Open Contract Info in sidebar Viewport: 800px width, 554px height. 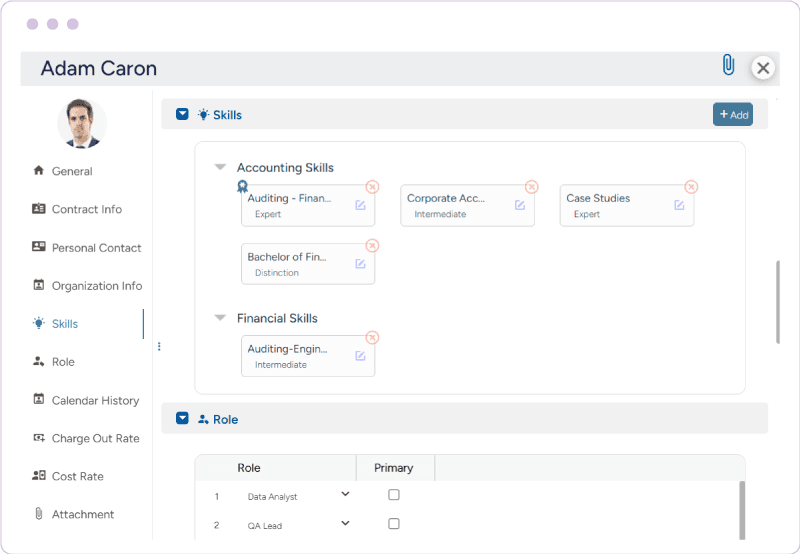tap(87, 209)
